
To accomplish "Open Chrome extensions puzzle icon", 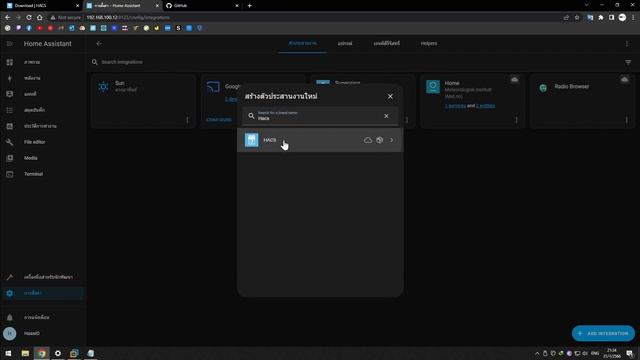I will pyautogui.click(x=601, y=18).
